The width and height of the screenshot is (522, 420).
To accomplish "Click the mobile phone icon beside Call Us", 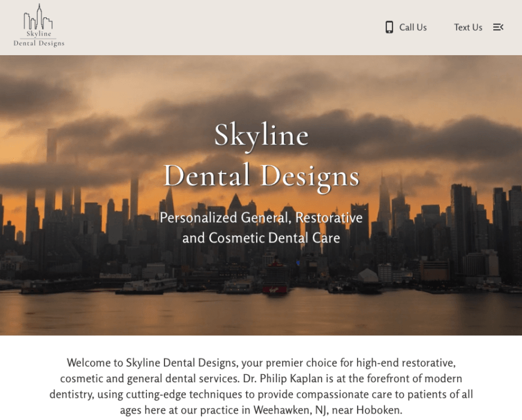I will 389,27.
